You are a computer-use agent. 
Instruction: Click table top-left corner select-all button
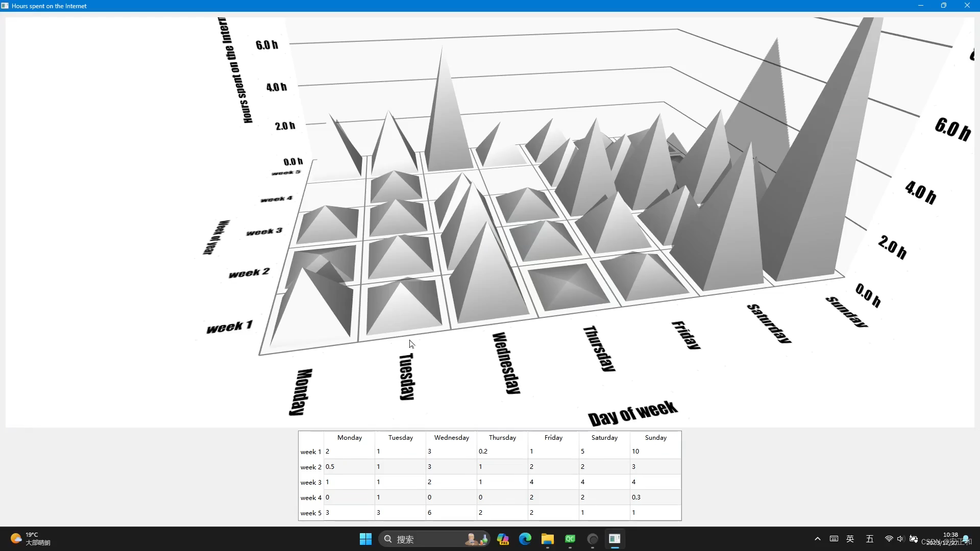pos(311,438)
